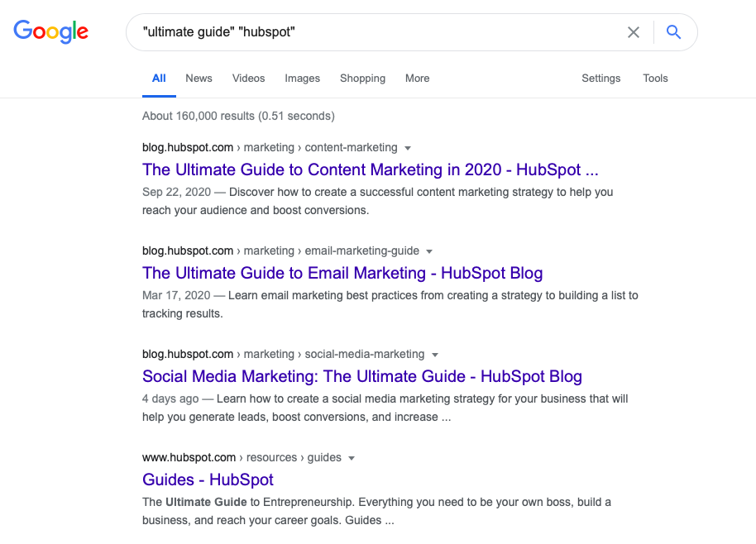The height and width of the screenshot is (544, 756).
Task: Click the Google logo
Action: tap(51, 32)
